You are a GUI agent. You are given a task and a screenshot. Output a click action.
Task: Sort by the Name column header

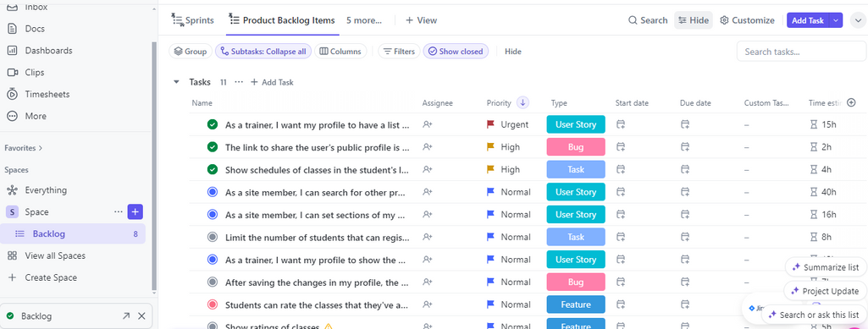point(202,103)
